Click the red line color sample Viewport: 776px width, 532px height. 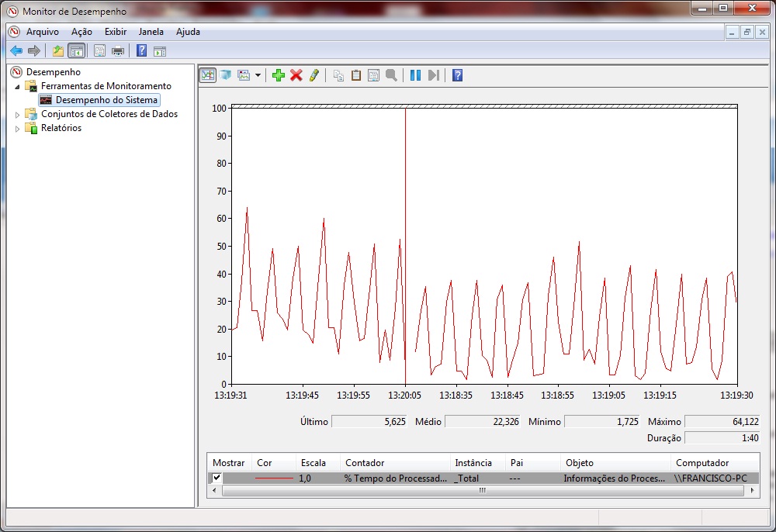click(x=274, y=478)
